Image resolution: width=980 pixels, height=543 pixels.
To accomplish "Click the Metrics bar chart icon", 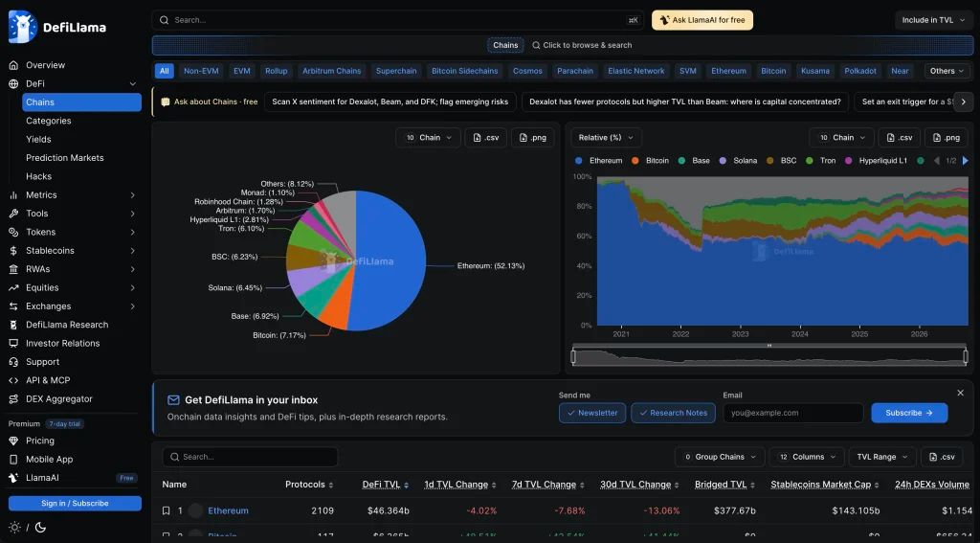I will tap(13, 195).
